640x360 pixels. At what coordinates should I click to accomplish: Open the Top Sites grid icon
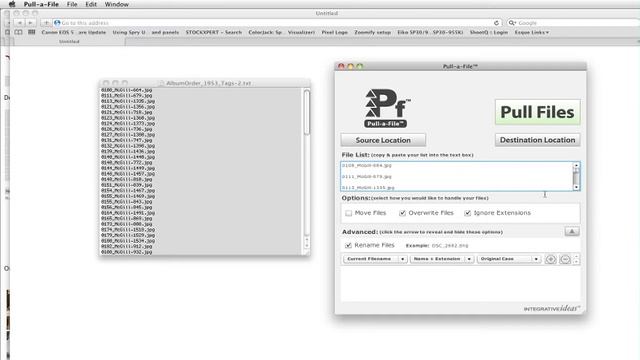tap(31, 32)
